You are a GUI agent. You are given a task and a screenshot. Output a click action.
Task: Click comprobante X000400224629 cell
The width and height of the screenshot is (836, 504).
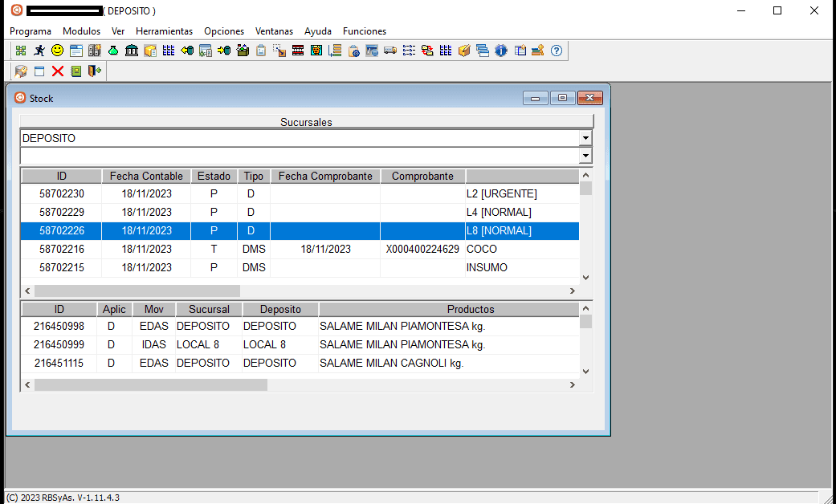click(422, 249)
